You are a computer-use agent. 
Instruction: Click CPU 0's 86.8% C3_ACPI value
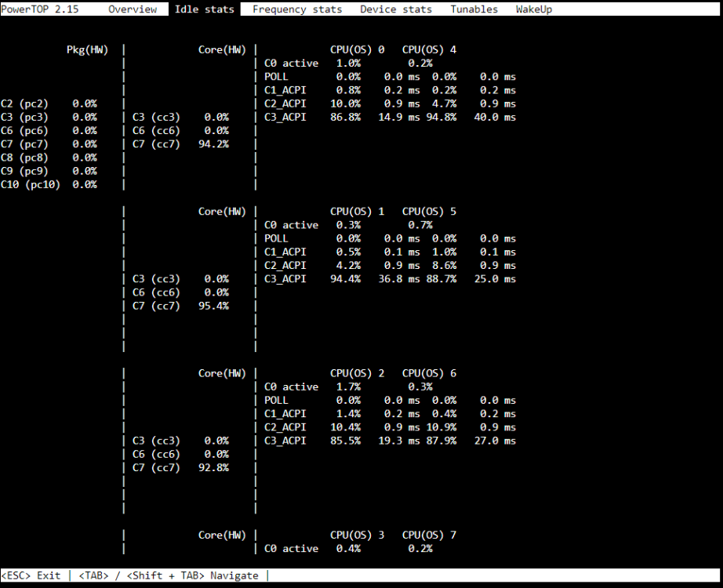coord(345,117)
